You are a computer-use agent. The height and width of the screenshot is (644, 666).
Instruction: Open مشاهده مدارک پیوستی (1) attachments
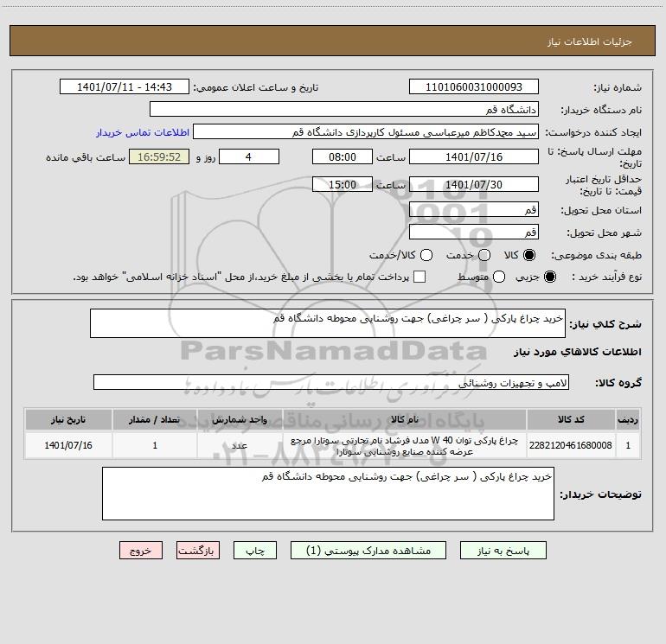click(x=368, y=551)
